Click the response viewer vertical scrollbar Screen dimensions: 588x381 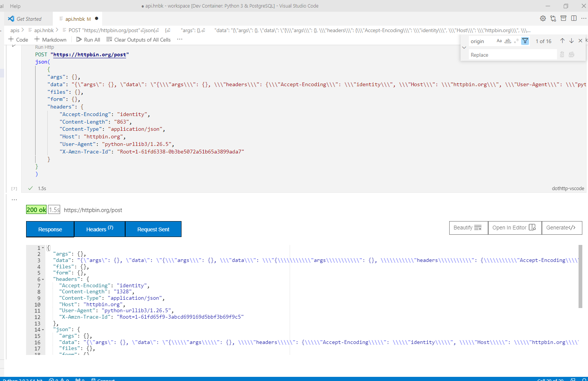(580, 276)
